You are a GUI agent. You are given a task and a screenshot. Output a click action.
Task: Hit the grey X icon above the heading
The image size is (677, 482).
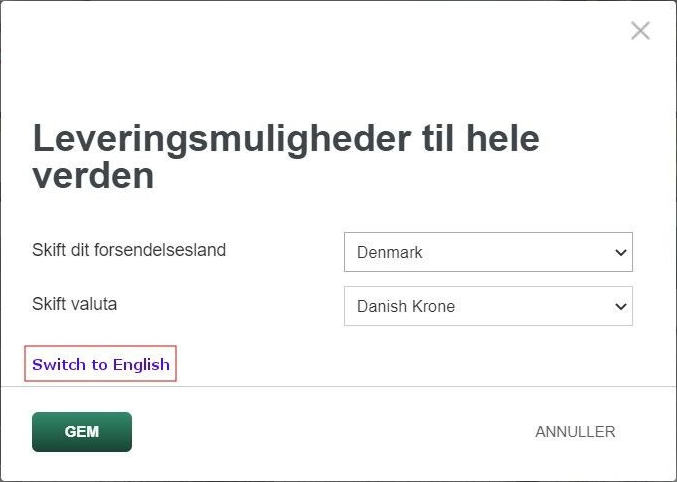coord(640,31)
